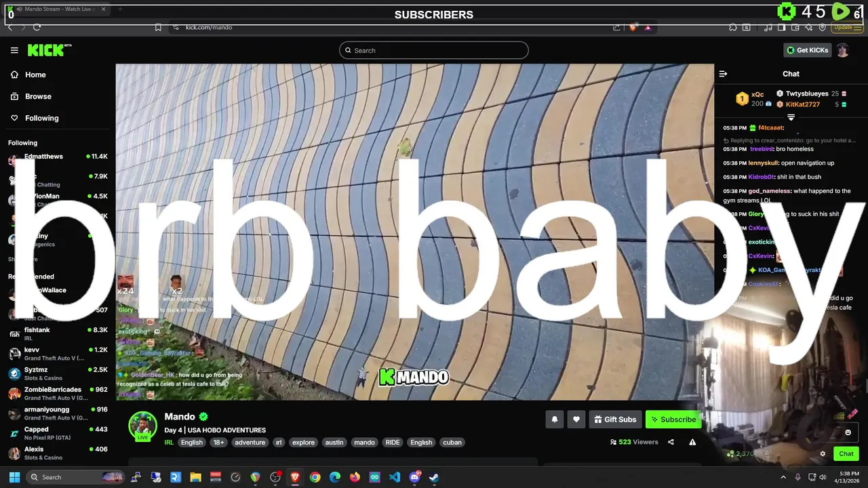Click the Windows Start button

tap(14, 477)
